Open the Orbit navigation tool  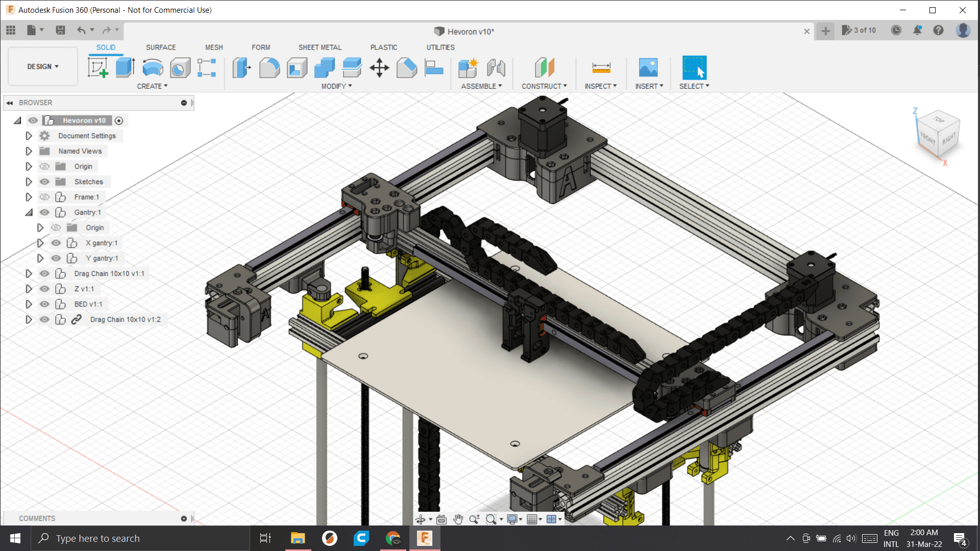click(x=421, y=519)
